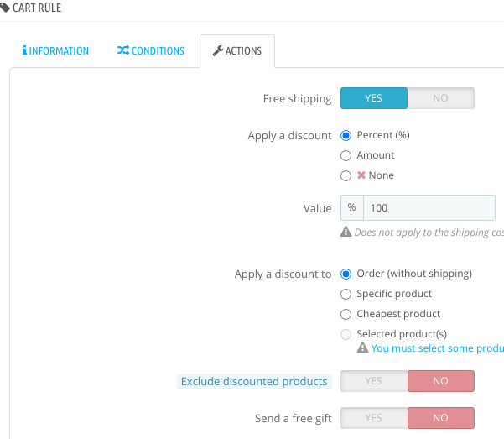The image size is (504, 439).
Task: Enable Exclude discounted products with YES
Action: click(x=374, y=381)
